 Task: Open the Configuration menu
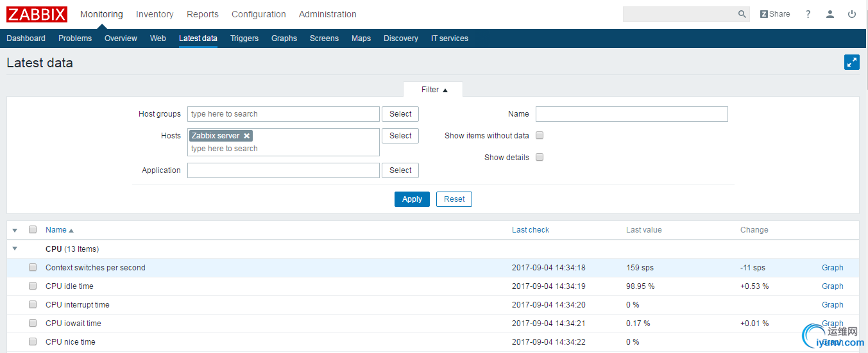pos(259,14)
